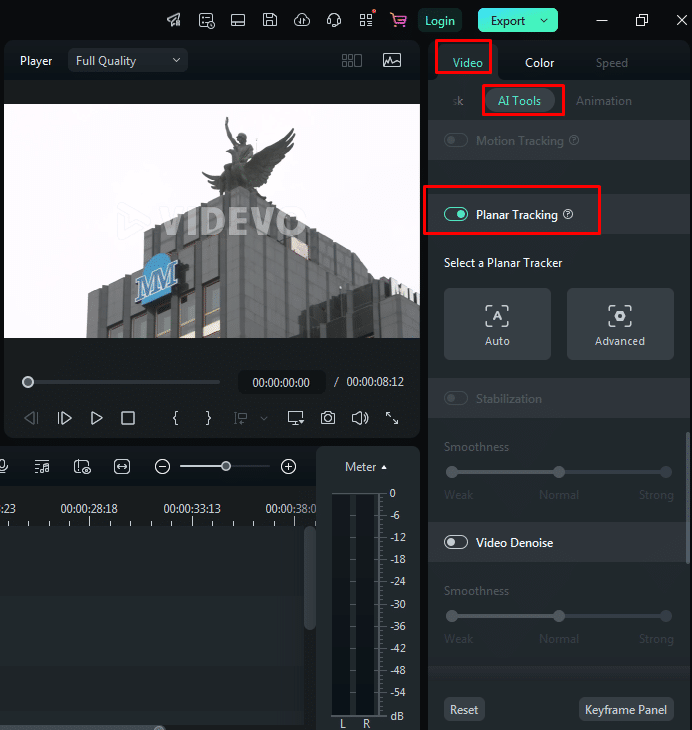The width and height of the screenshot is (692, 730).
Task: Select the Animation sub-tab
Action: tap(604, 101)
